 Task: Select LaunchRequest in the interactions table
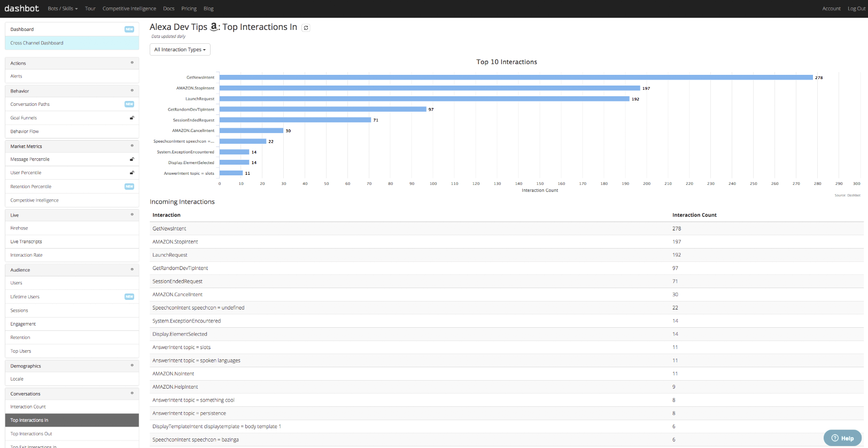coord(507,255)
